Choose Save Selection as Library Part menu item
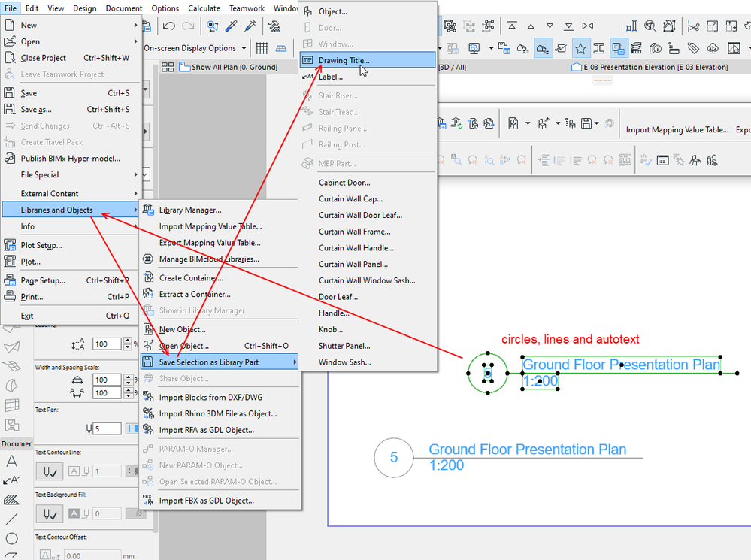The height and width of the screenshot is (560, 751). tap(220, 362)
